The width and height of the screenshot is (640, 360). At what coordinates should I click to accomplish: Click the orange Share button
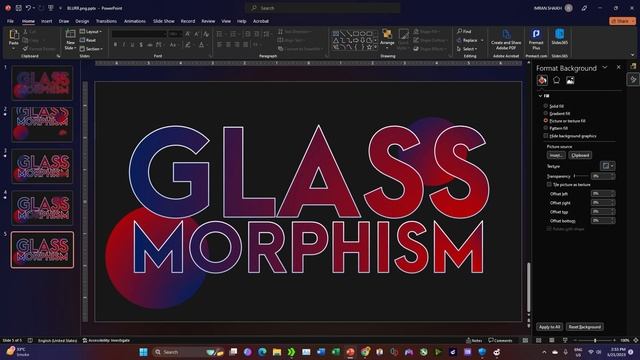[x=622, y=21]
